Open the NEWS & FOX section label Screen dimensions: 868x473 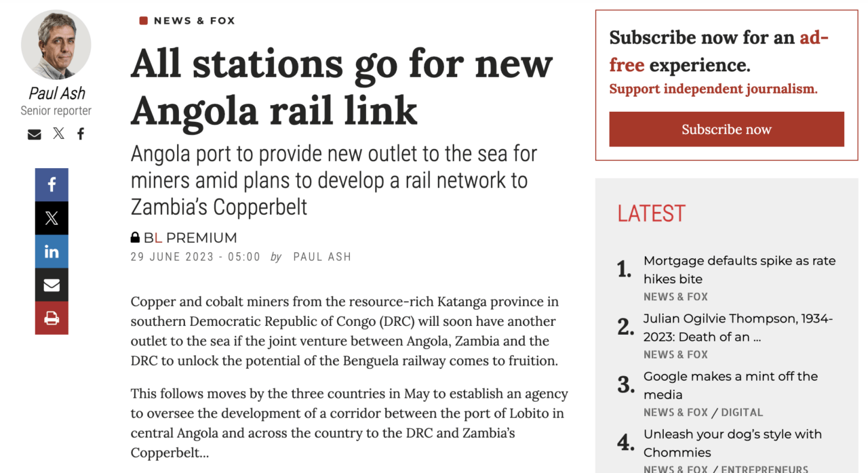(195, 20)
